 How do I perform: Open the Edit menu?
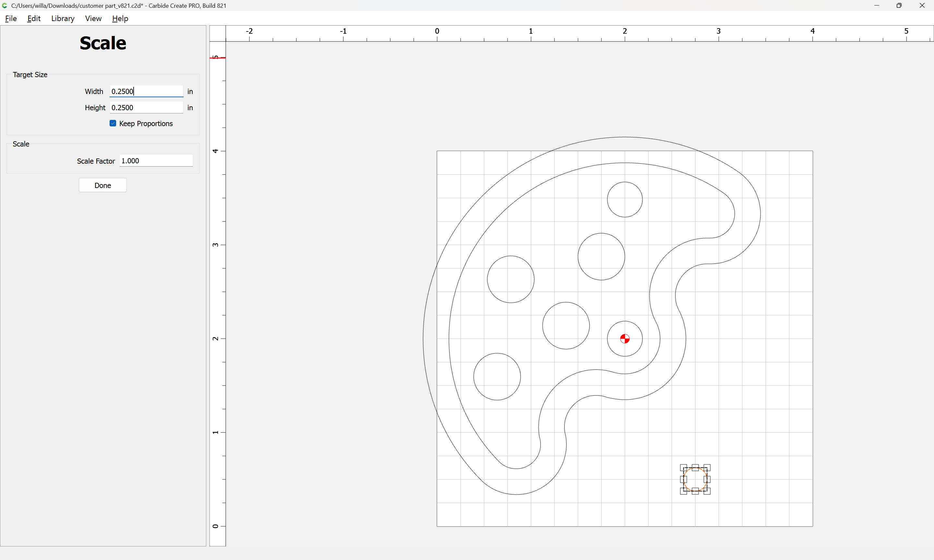click(34, 18)
